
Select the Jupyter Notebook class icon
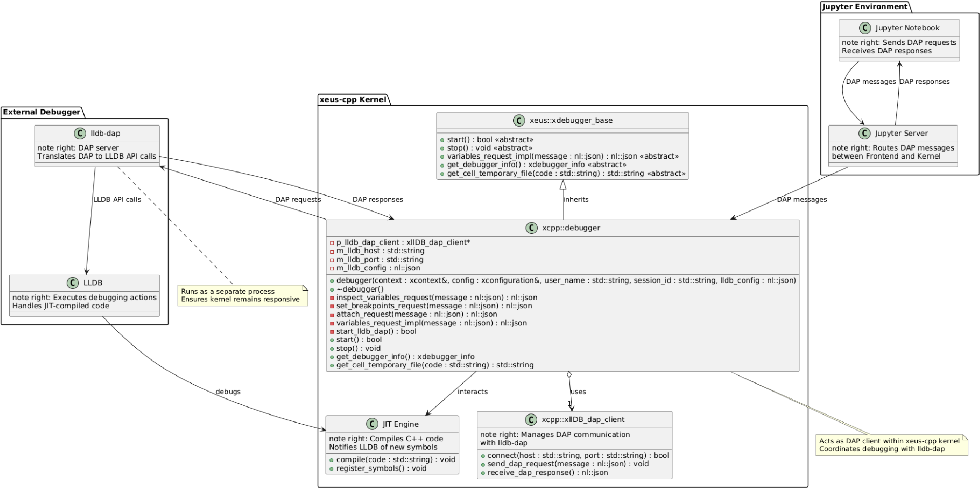click(865, 28)
